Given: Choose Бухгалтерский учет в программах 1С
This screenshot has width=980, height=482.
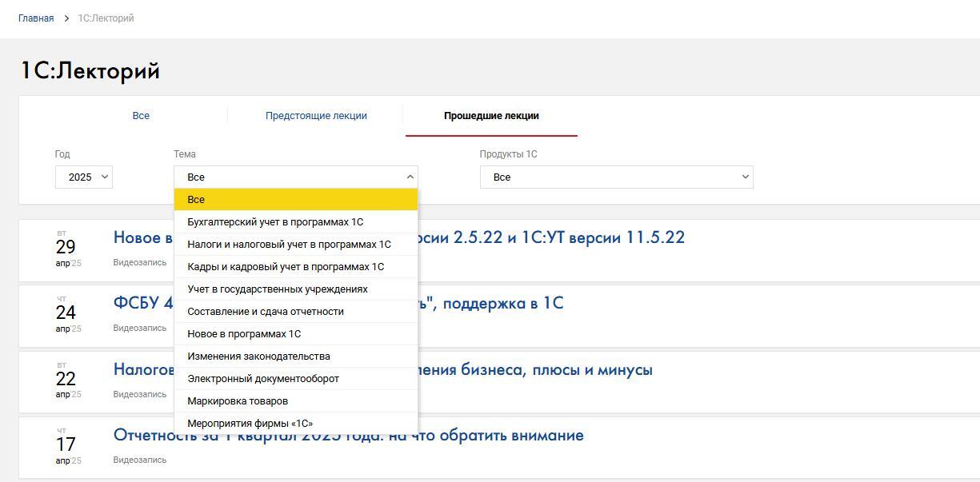Looking at the screenshot, I should pyautogui.click(x=296, y=222).
